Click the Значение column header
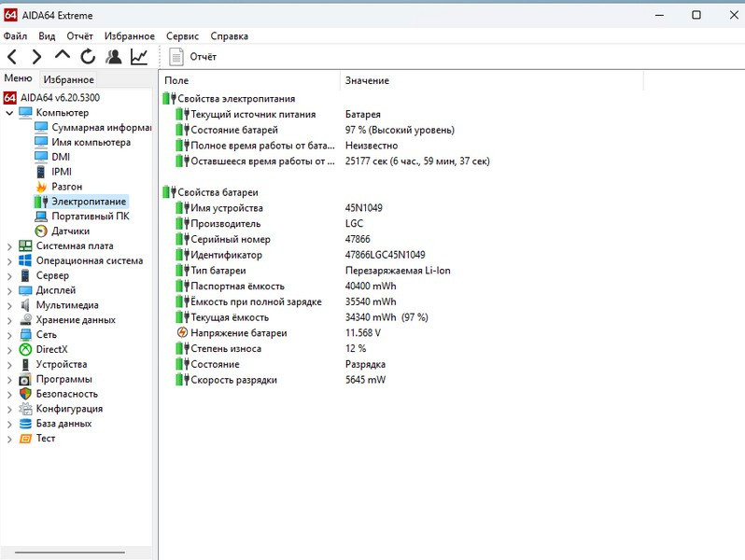 click(491, 81)
